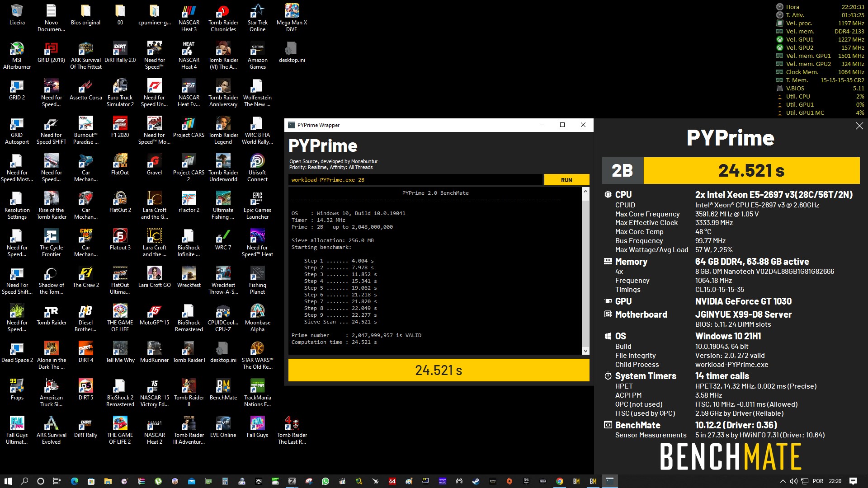Screen dimensions: 868x488
Task: Click the PYPrime Wrapper title bar icon
Action: click(292, 125)
